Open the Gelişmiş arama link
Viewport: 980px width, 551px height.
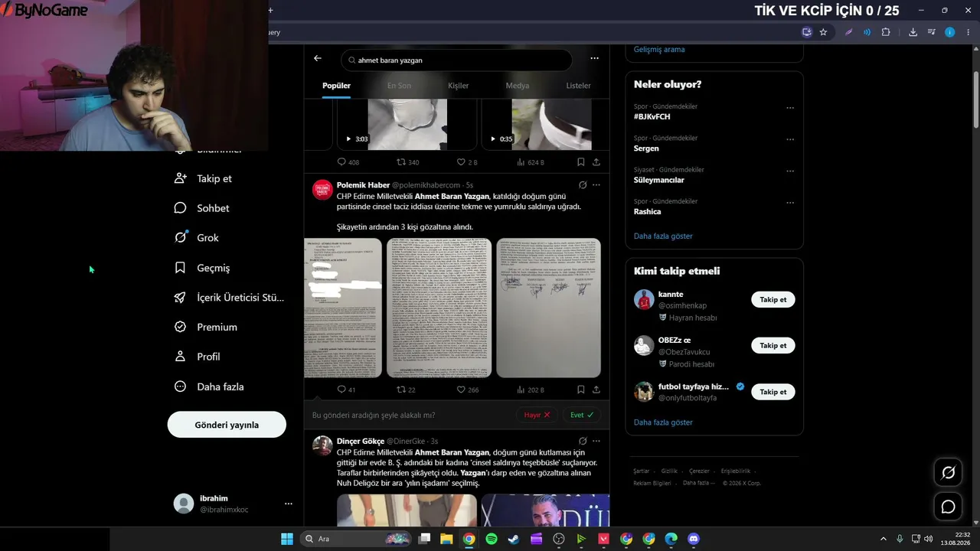click(659, 50)
